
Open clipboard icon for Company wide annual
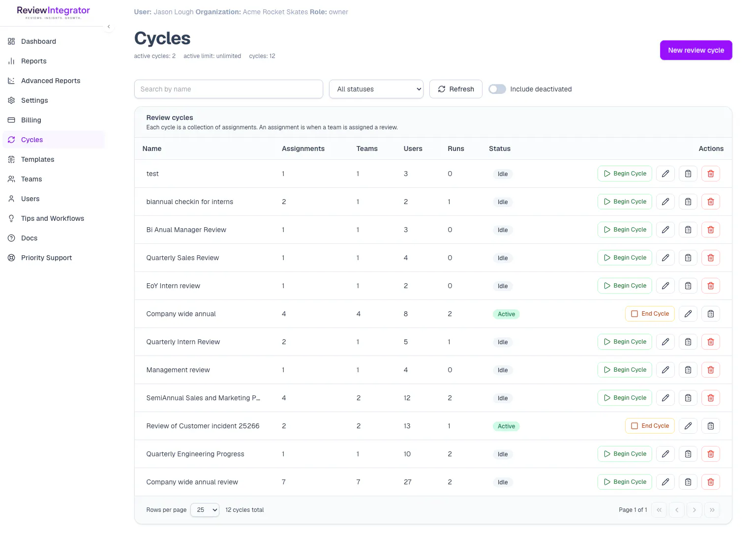pos(711,314)
